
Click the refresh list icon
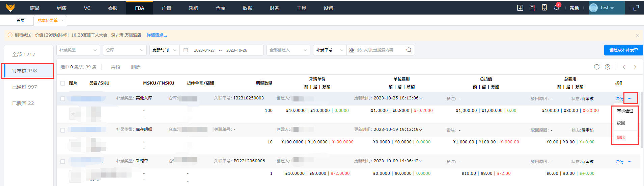[597, 67]
